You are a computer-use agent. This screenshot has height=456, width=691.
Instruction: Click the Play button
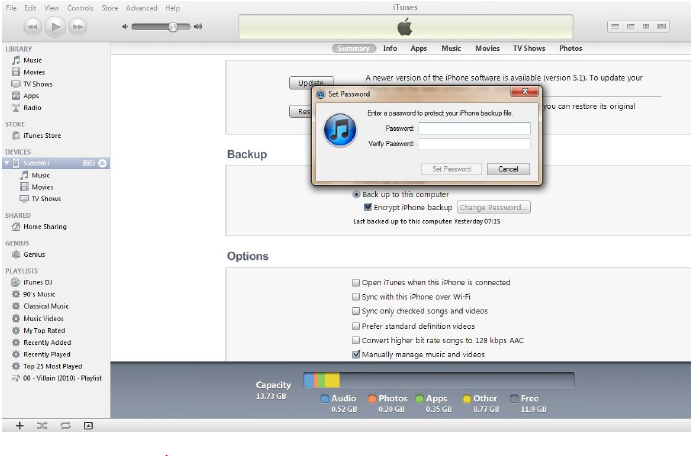(55, 27)
